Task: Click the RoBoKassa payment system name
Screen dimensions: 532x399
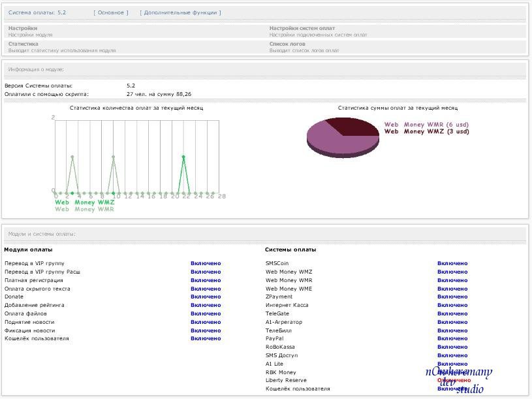Action: [280, 347]
